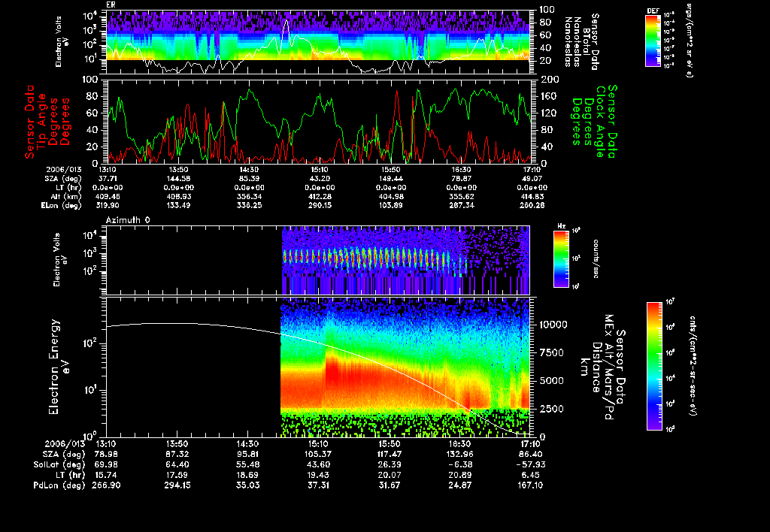Click the DEF rainbow color bar
The image size is (770, 532).
click(x=653, y=41)
